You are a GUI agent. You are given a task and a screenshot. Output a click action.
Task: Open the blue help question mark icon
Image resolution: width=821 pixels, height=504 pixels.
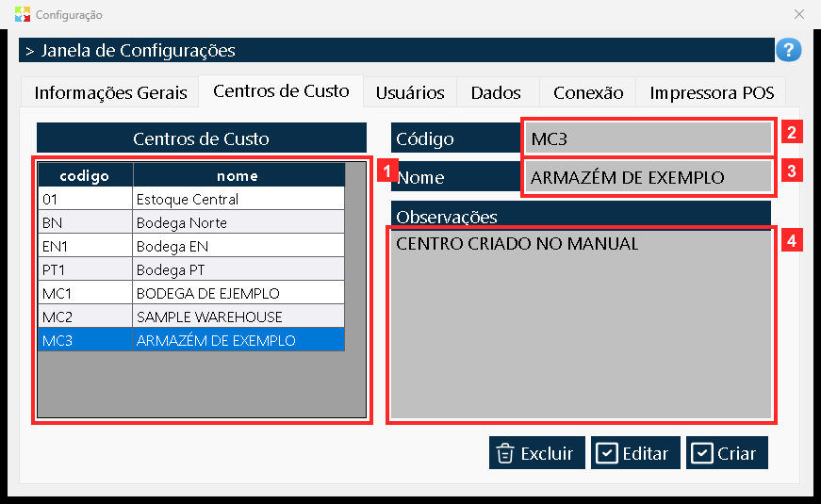click(788, 50)
